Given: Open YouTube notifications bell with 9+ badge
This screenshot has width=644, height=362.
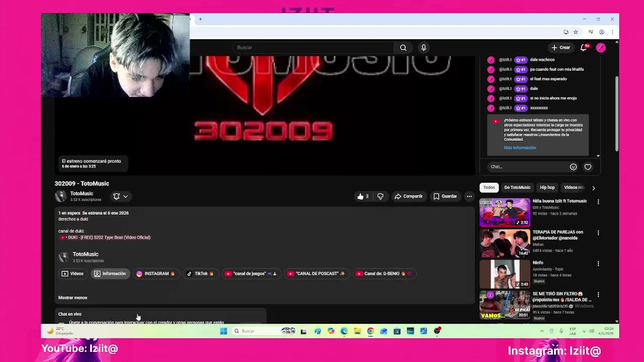Looking at the screenshot, I should tap(584, 47).
